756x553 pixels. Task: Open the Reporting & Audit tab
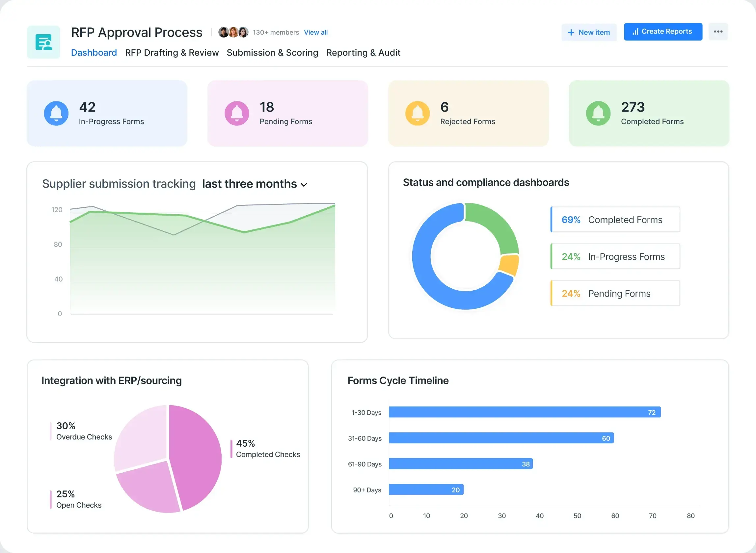(x=363, y=53)
